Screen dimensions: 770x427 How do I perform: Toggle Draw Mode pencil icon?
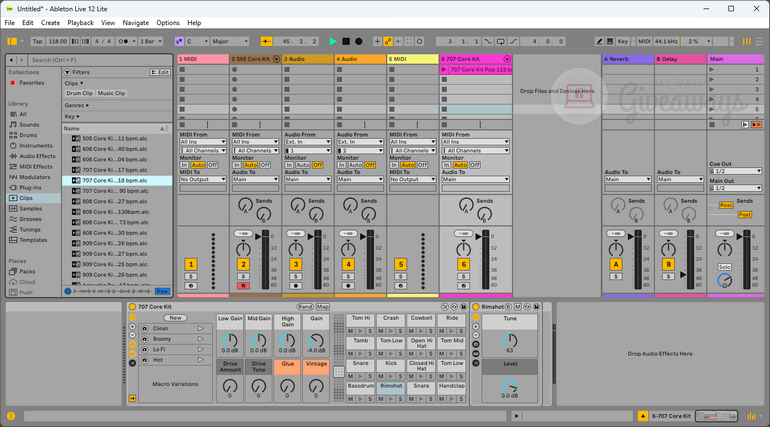[x=599, y=41]
